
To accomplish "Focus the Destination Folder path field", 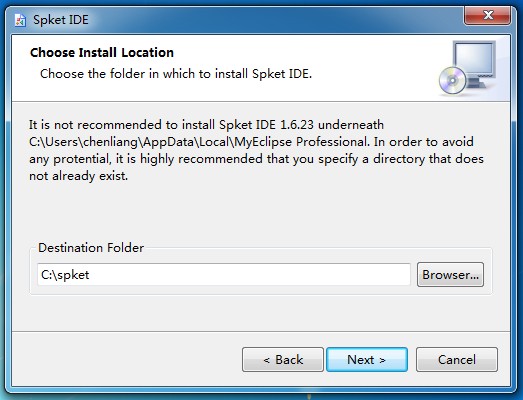I will 224,275.
